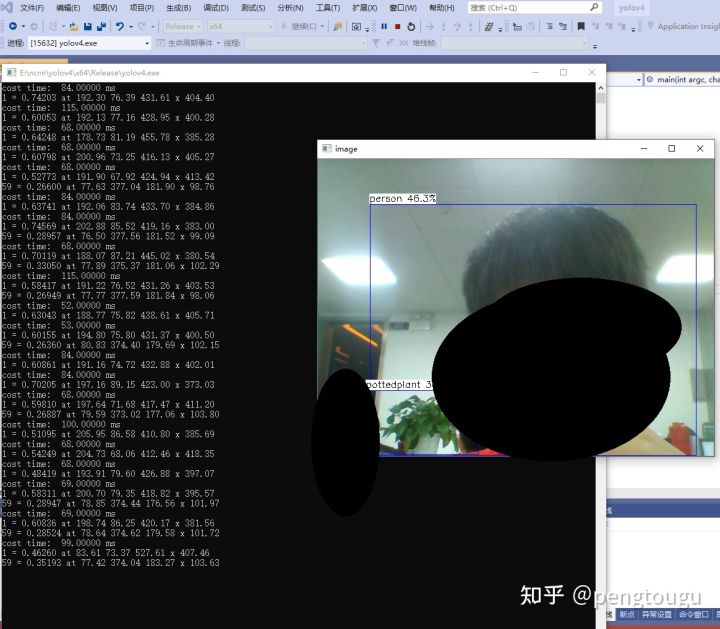Open the 工具(T) menu

click(x=328, y=8)
